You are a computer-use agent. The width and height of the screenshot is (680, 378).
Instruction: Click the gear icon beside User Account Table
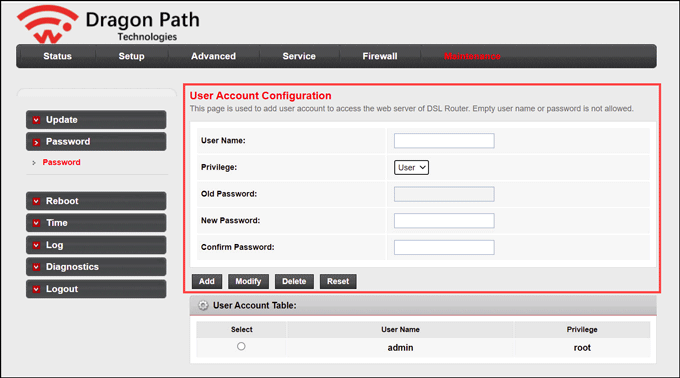[203, 306]
